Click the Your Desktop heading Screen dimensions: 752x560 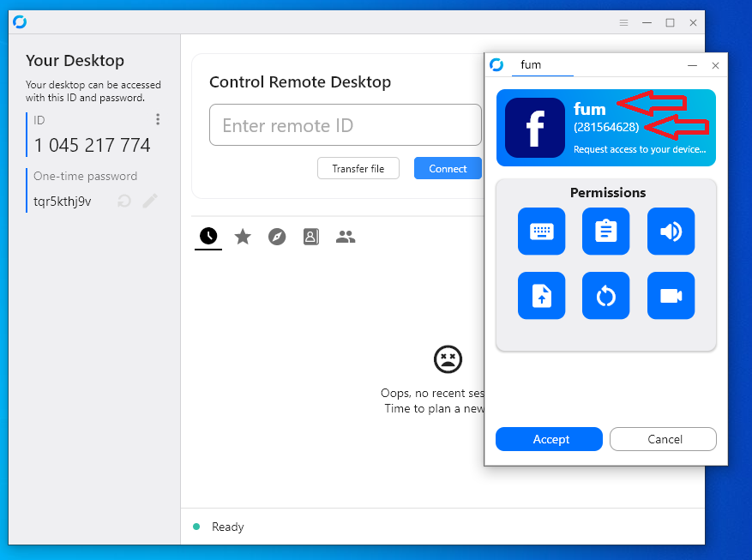tap(75, 60)
